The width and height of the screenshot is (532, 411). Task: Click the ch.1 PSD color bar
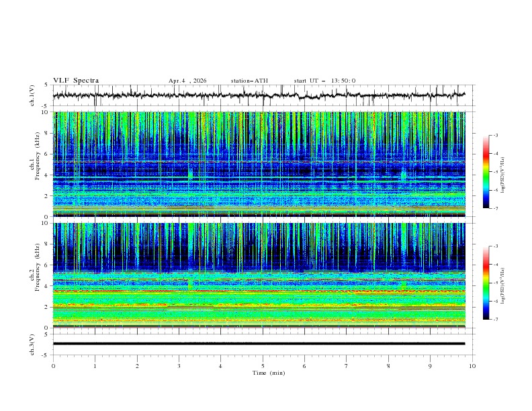tap(486, 172)
